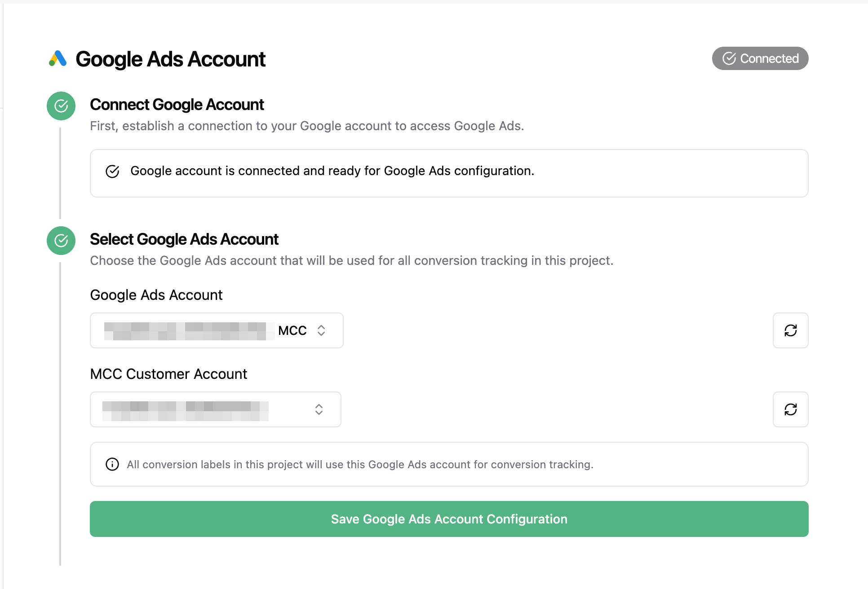Click the info icon in the conversion labels notice
This screenshot has width=868, height=589.
click(x=112, y=464)
